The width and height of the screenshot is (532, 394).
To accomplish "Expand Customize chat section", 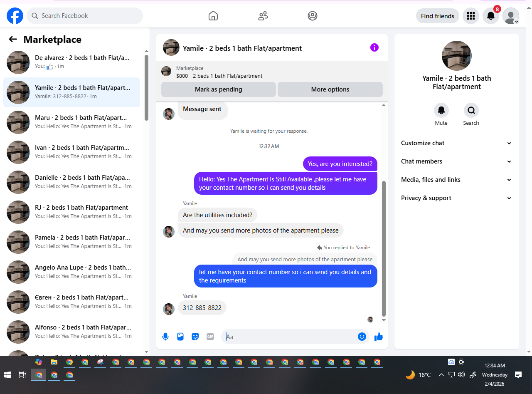I will (x=456, y=143).
